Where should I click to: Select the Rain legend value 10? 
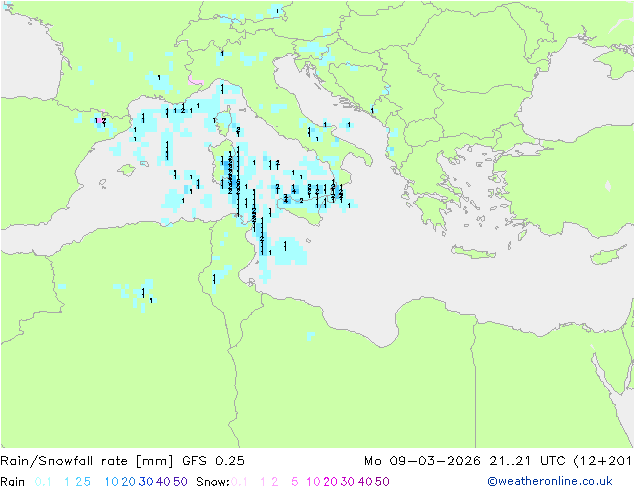(111, 482)
